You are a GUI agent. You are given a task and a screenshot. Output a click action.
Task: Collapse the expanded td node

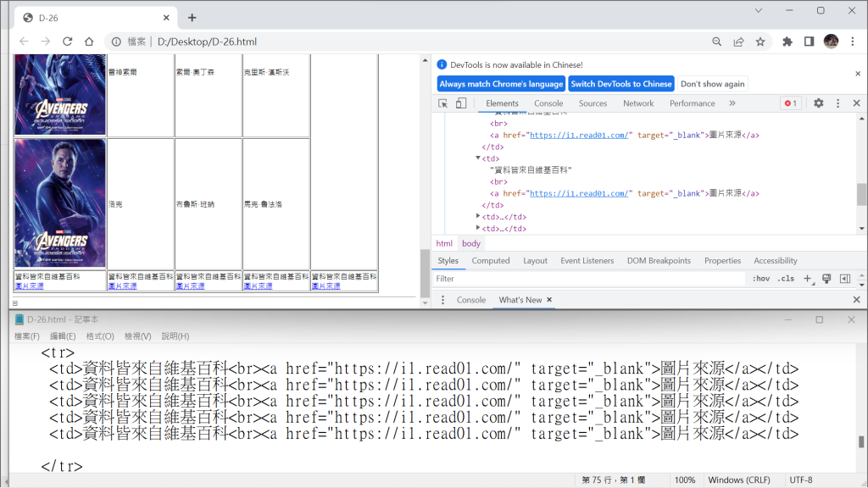coord(478,158)
